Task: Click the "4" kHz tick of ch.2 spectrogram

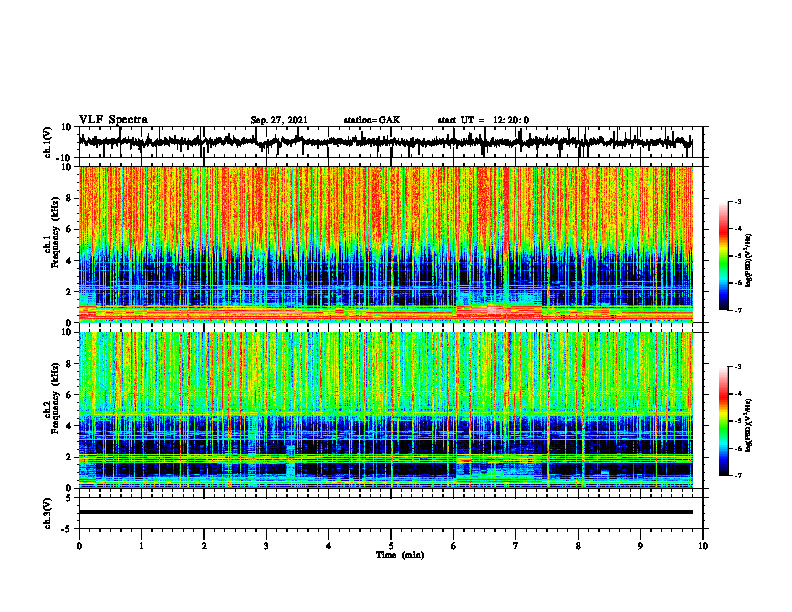Action: click(x=70, y=426)
